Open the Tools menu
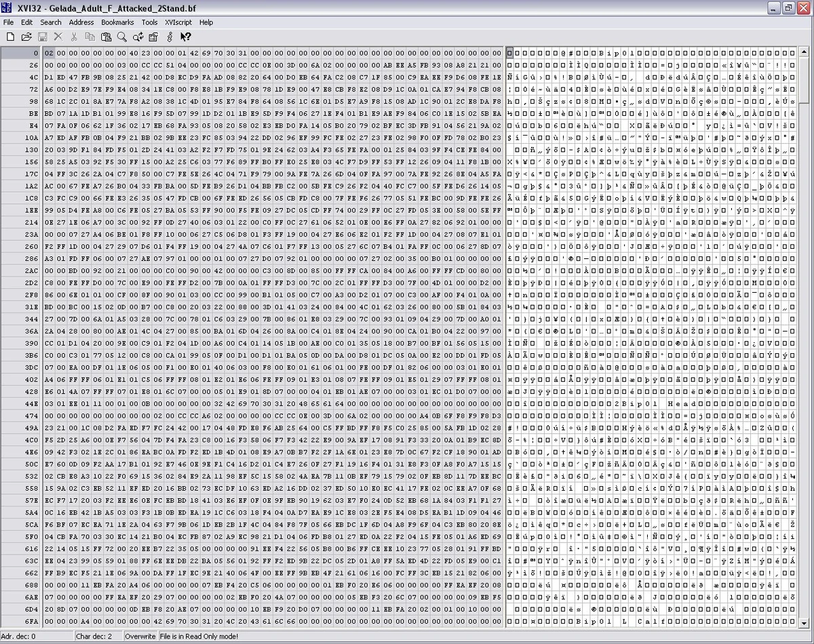 click(x=149, y=22)
